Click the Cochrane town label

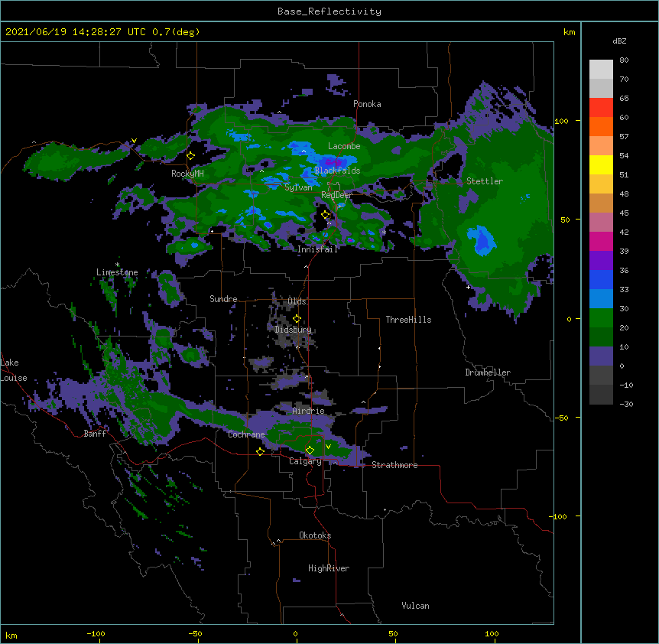point(246,434)
